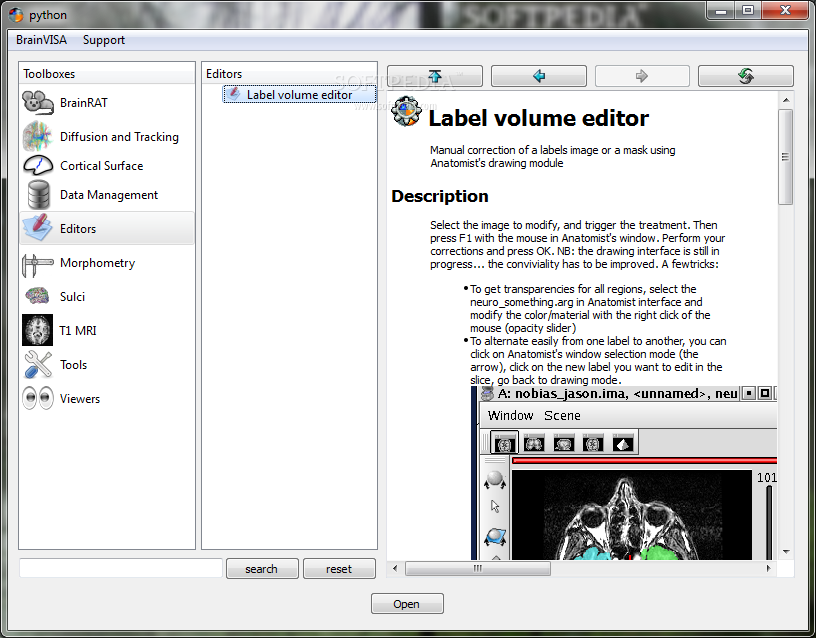Click the python window title icon
The width and height of the screenshot is (816, 638).
[x=16, y=15]
